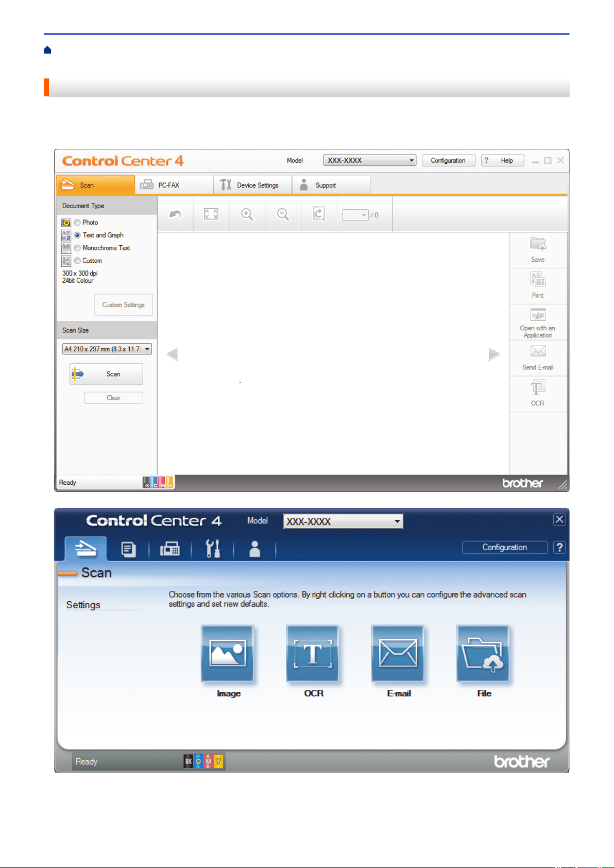Click the Clear button
Image resolution: width=614 pixels, height=868 pixels.
point(113,398)
